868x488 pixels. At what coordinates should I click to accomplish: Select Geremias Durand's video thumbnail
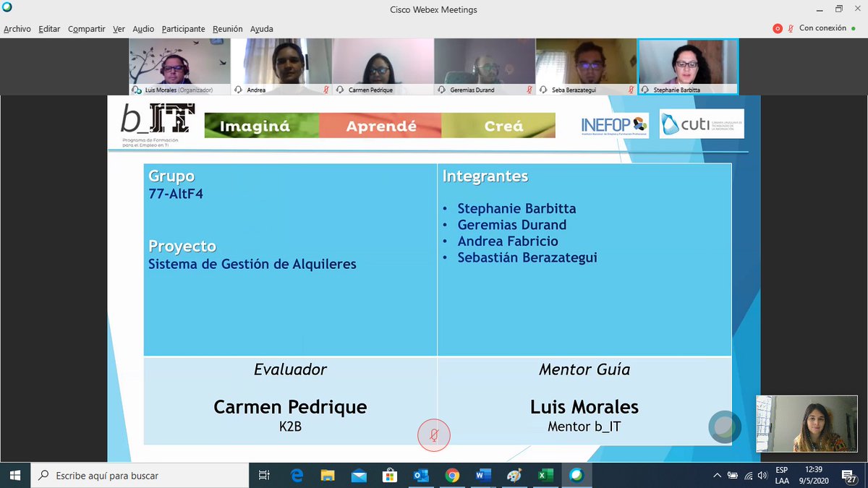pos(484,67)
